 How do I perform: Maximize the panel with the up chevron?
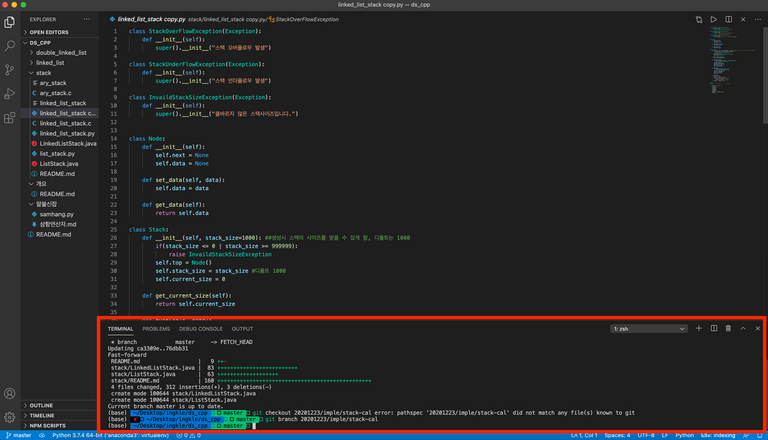click(743, 328)
